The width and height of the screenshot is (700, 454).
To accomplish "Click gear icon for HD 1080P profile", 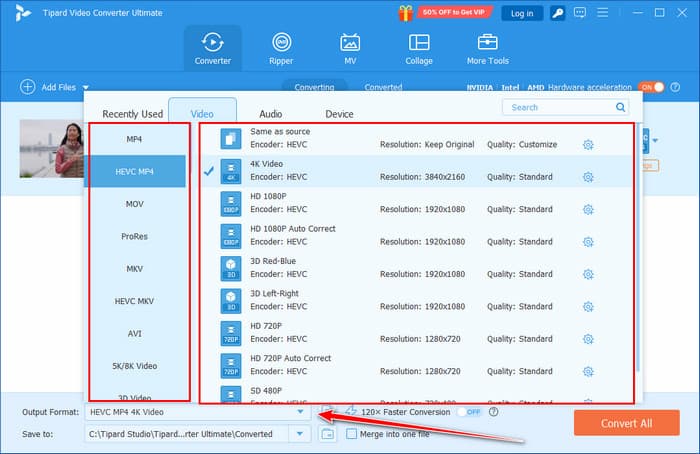I will (x=588, y=209).
